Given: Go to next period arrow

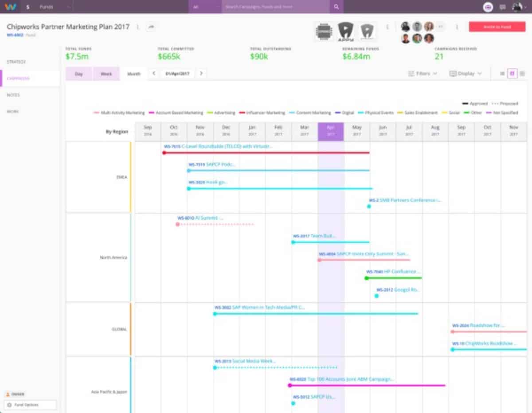Looking at the screenshot, I should click(201, 74).
